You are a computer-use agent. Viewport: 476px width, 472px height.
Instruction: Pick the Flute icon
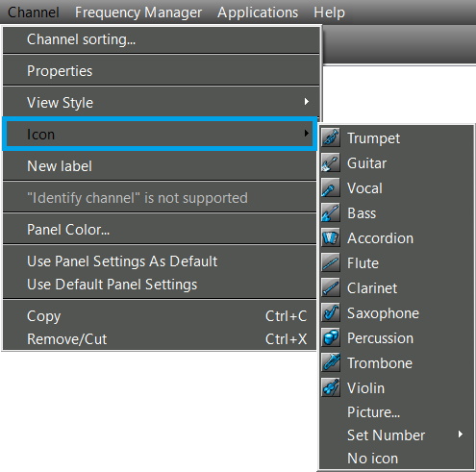click(x=331, y=263)
